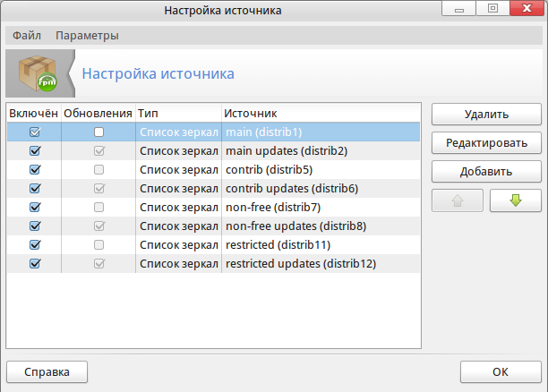The image size is (548, 392).
Task: Click the Тип column header
Action: point(149,114)
